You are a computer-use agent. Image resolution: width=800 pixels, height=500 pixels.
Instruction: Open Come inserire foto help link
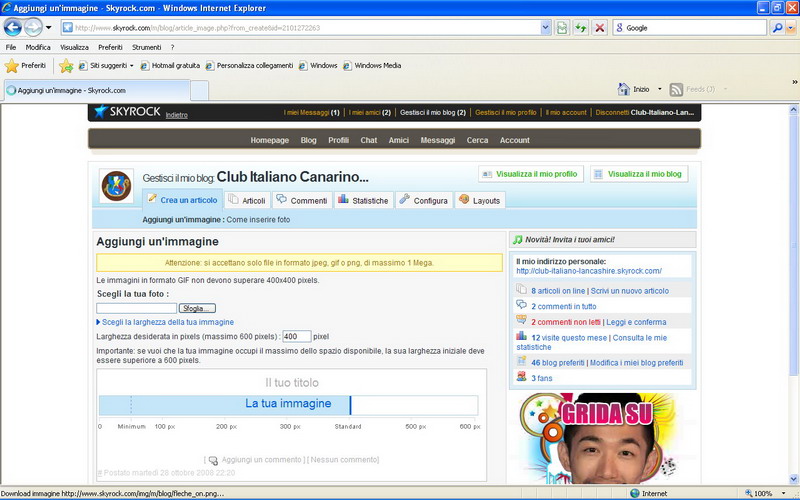pos(258,220)
